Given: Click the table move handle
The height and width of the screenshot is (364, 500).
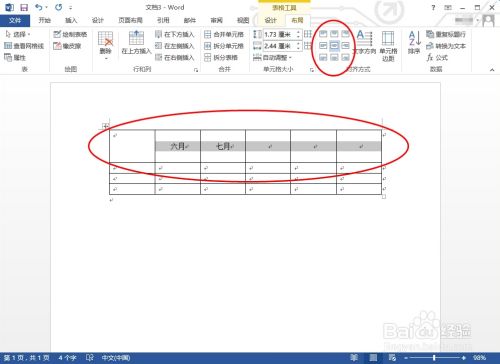Looking at the screenshot, I should (x=105, y=126).
